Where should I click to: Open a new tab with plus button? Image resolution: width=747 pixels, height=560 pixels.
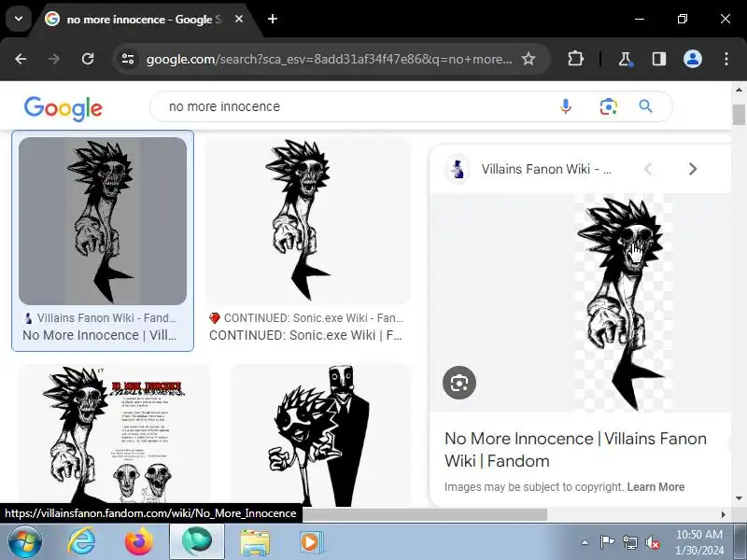[x=273, y=19]
